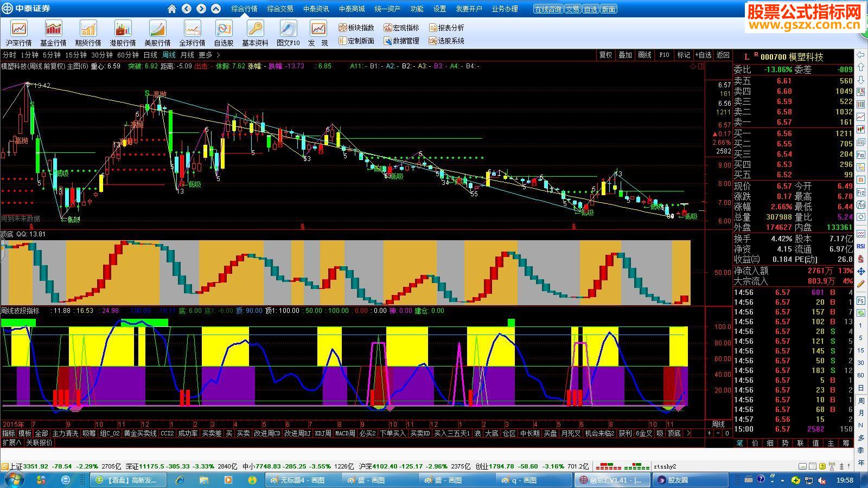The width and height of the screenshot is (868, 488).
Task: Click yellow upload icon in status bar
Action: tap(823, 466)
